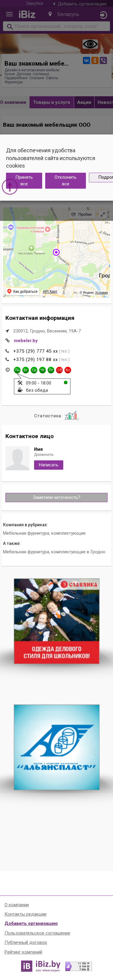Switch to Акции tab
The width and height of the screenshot is (113, 980).
tap(84, 102)
